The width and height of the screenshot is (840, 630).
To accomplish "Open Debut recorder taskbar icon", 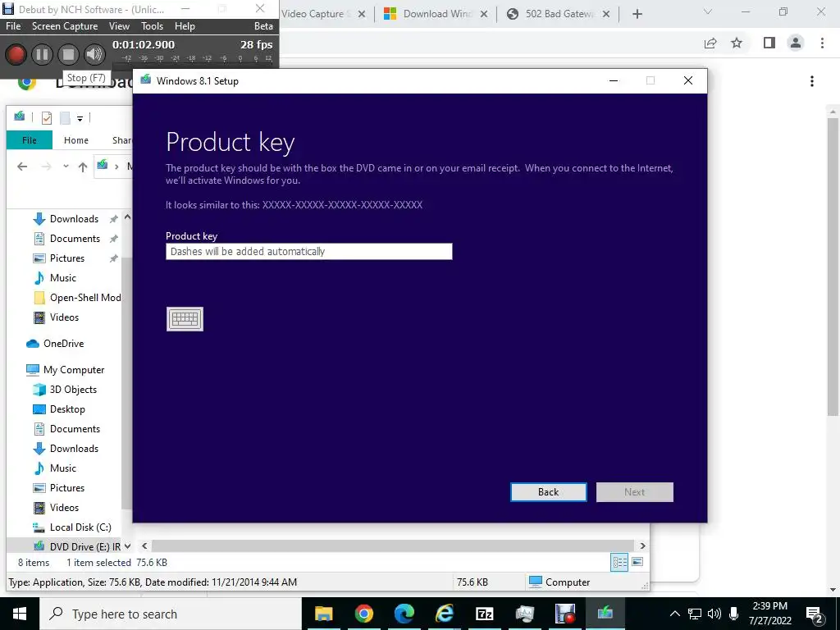I will click(564, 614).
